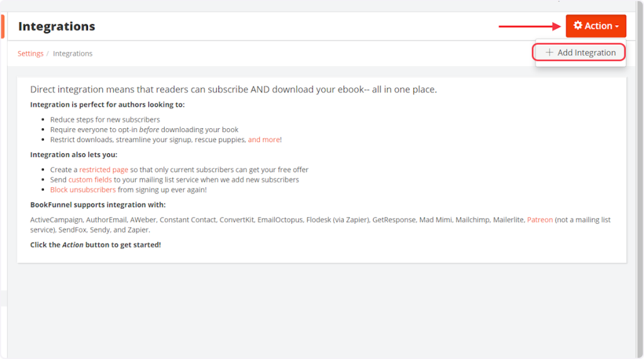Visit the 'Block unsubscribers' link
Screen dimensions: 644x359
click(x=83, y=189)
